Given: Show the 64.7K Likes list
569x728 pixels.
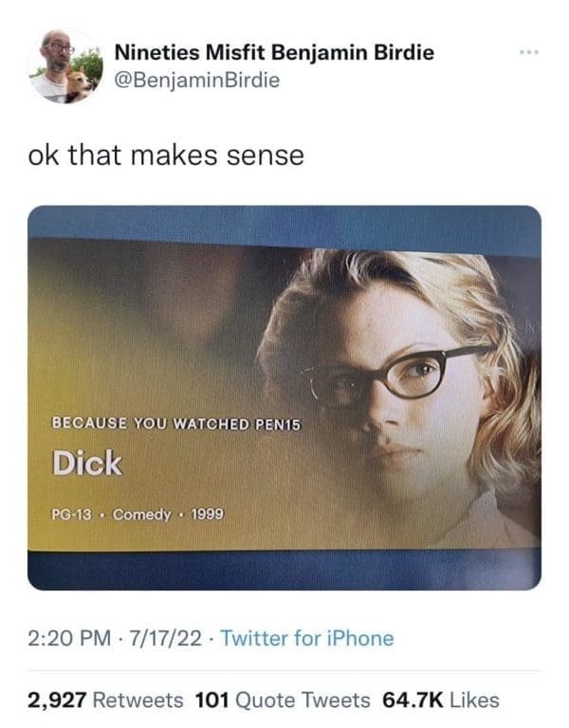Looking at the screenshot, I should (x=440, y=700).
